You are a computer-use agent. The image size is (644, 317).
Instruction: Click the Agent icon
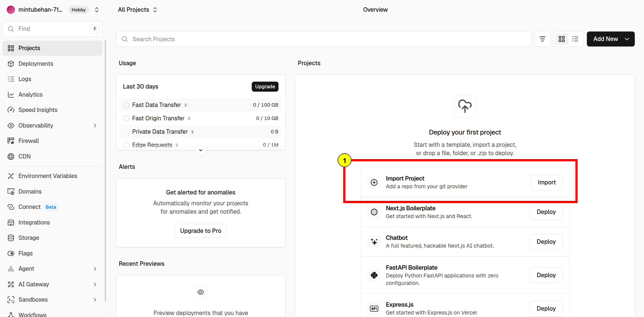(11, 269)
